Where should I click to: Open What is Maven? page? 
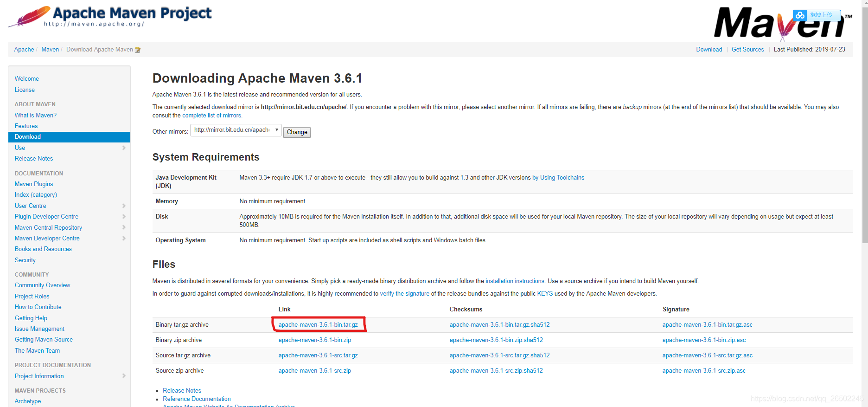[x=36, y=116]
